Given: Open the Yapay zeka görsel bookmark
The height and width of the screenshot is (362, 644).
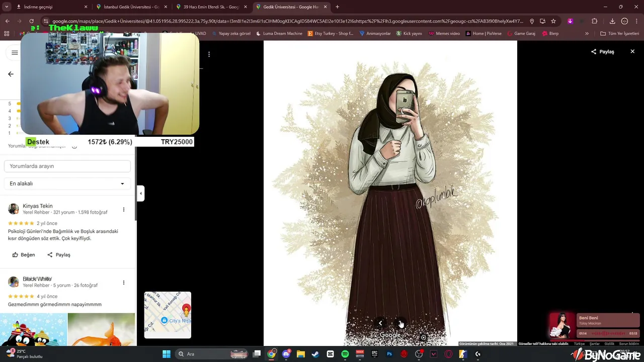Looking at the screenshot, I should tap(231, 33).
